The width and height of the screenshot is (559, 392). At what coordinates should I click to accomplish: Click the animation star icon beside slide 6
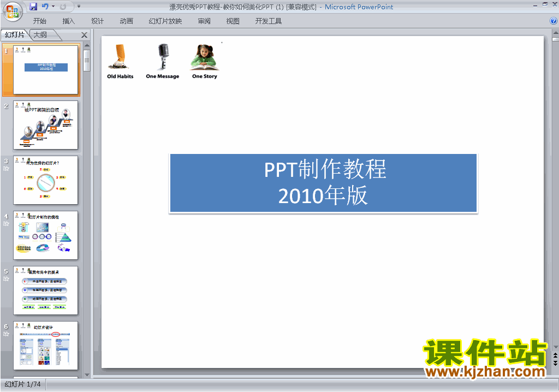(x=6, y=334)
